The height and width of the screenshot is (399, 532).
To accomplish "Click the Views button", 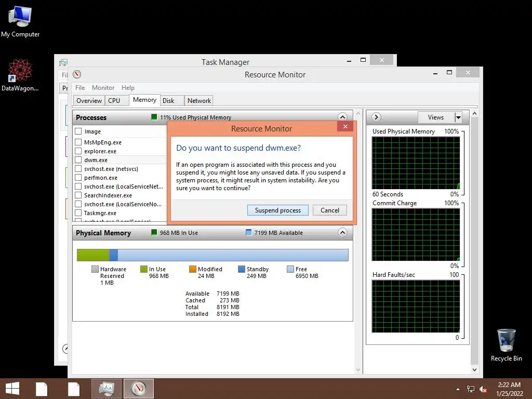I will pos(436,117).
